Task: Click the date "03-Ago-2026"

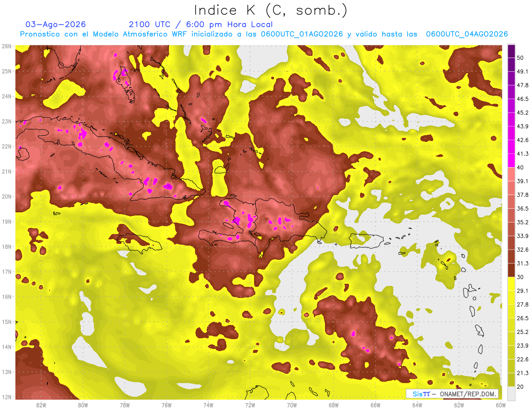Action: [56, 24]
